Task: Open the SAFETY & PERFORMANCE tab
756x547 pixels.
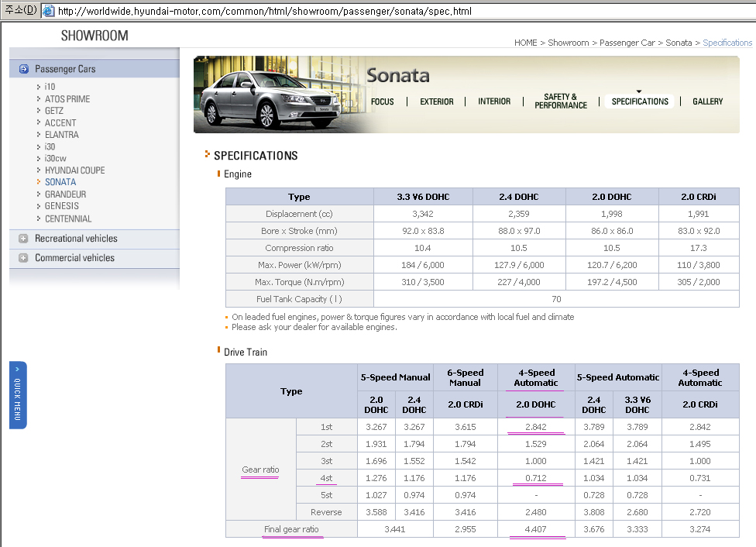Action: (x=561, y=101)
